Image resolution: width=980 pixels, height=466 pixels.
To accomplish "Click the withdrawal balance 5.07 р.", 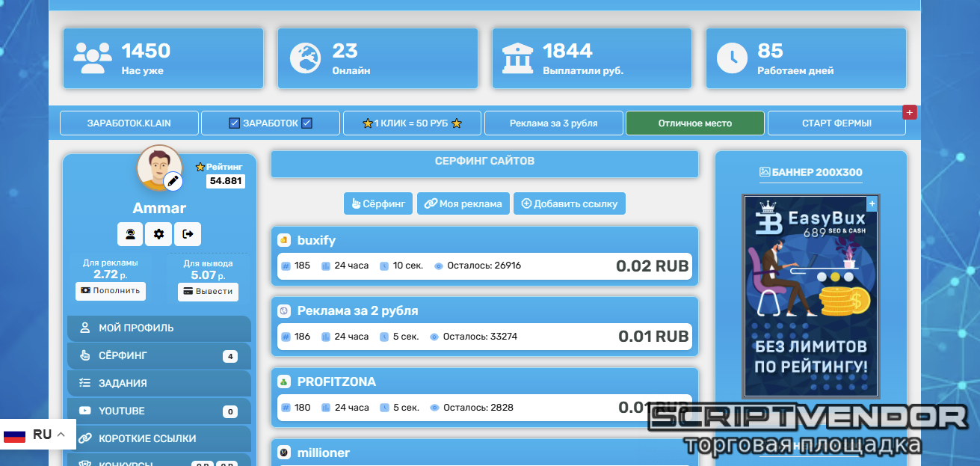I will 208,275.
